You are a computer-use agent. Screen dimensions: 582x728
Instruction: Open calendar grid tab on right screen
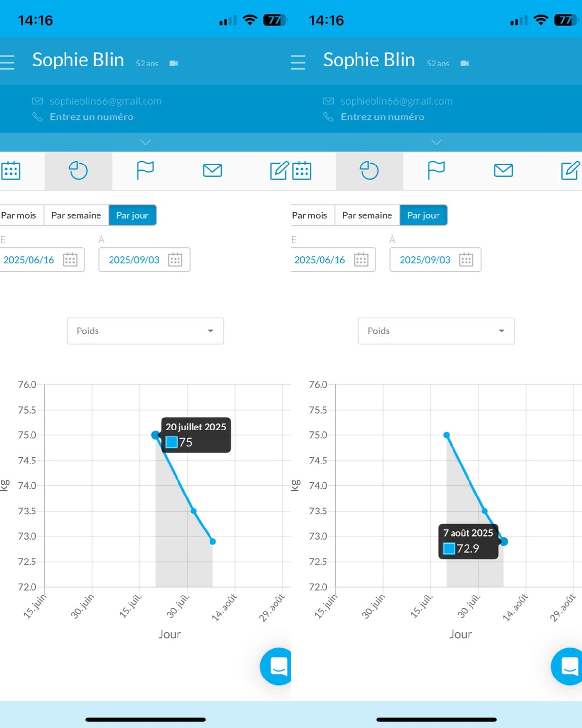302,170
